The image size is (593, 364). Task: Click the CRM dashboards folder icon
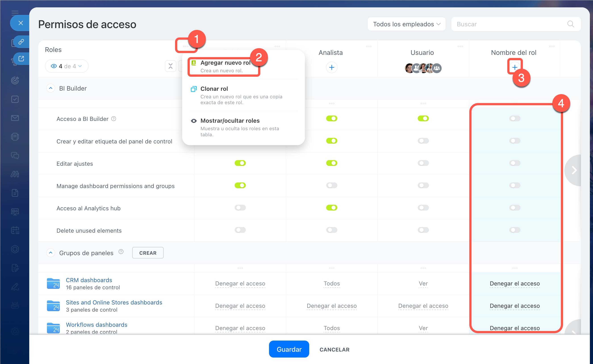pos(53,283)
